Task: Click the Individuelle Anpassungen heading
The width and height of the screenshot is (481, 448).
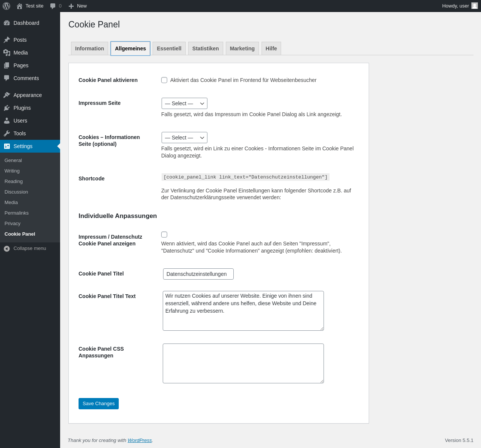Action: [118, 216]
